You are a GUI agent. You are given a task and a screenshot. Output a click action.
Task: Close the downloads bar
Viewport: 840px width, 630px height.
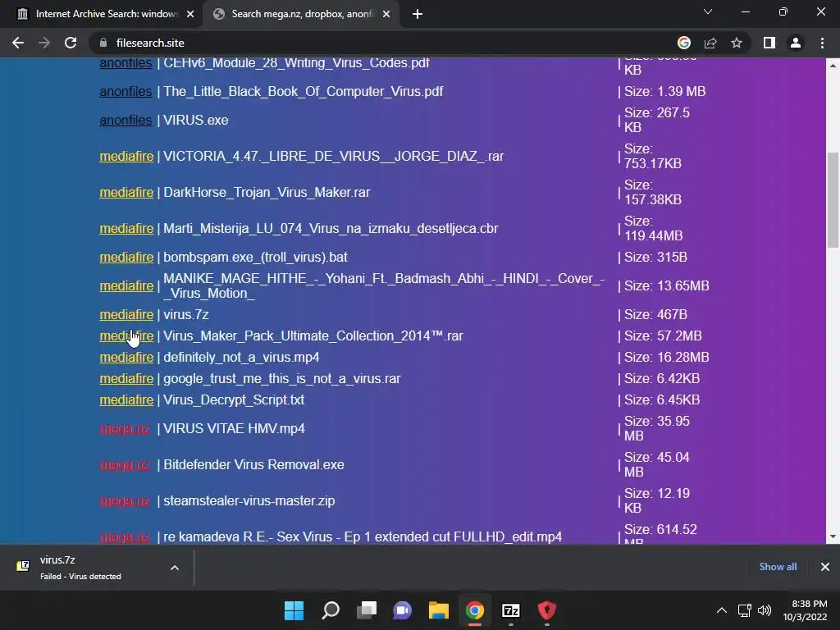click(825, 567)
